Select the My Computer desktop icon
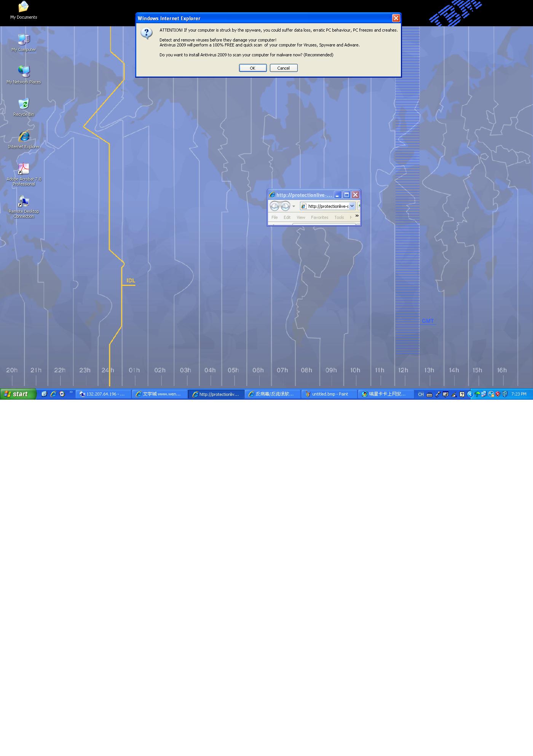Screen dimensions: 533x756 [x=24, y=43]
